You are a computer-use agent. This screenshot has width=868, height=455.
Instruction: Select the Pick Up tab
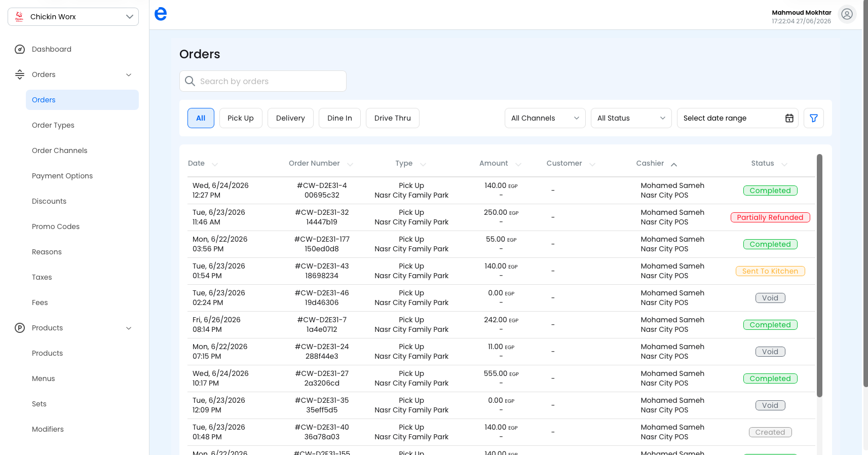(241, 118)
